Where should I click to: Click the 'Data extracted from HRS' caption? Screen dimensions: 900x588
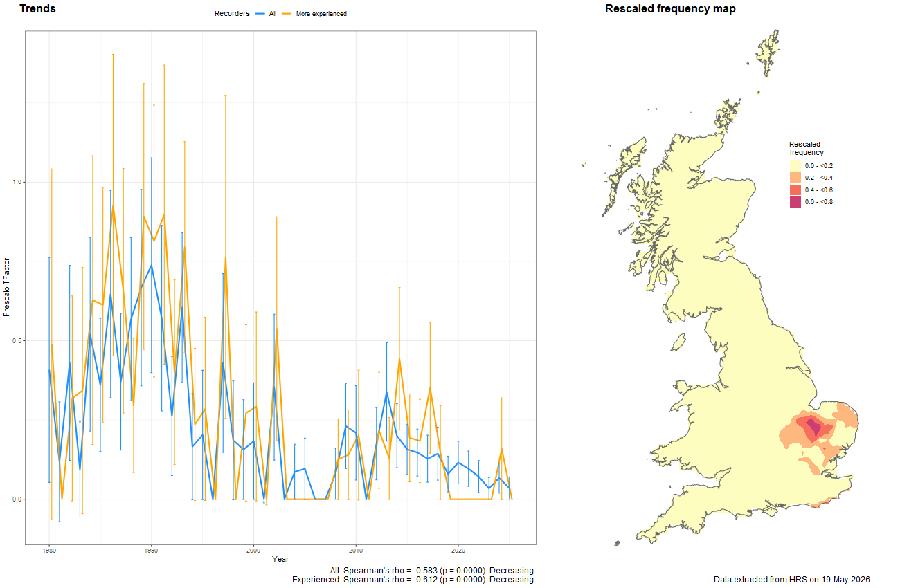(x=793, y=579)
